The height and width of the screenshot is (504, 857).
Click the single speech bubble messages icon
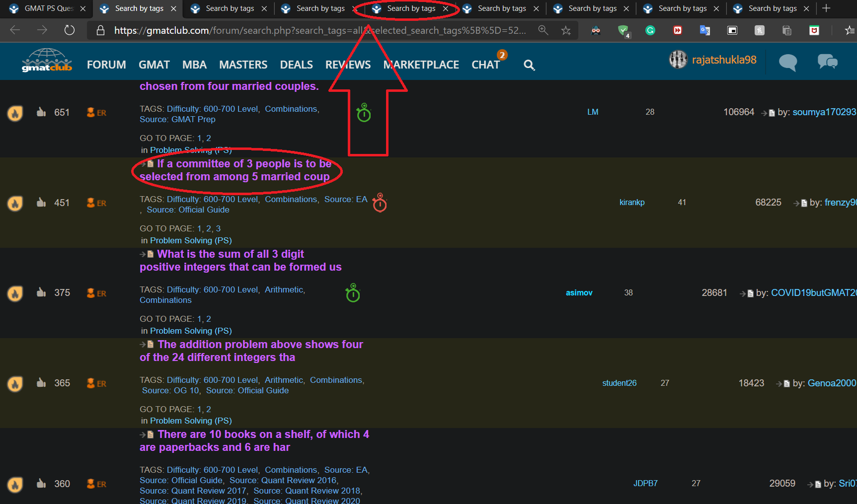(787, 62)
